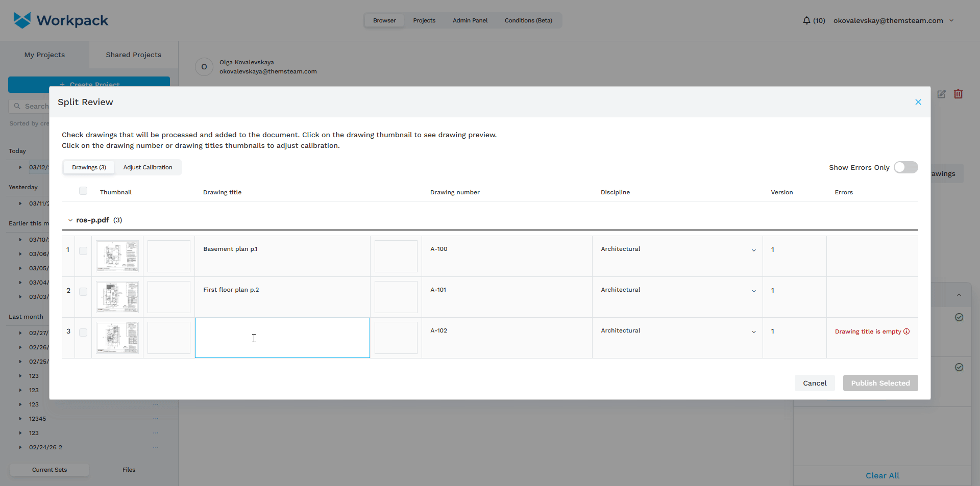Viewport: 980px width, 486px height.
Task: Click the Cancel button
Action: [x=815, y=383]
